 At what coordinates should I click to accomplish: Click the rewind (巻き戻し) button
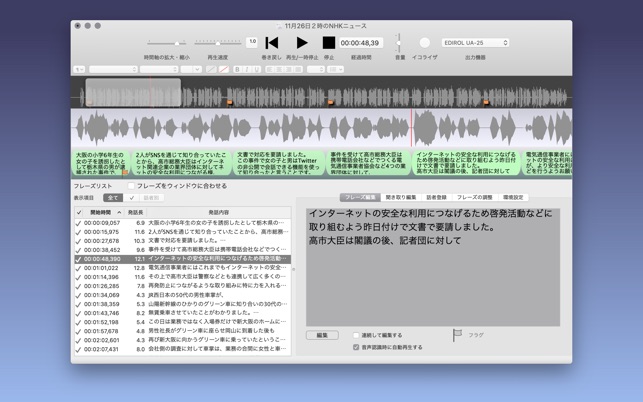[271, 43]
